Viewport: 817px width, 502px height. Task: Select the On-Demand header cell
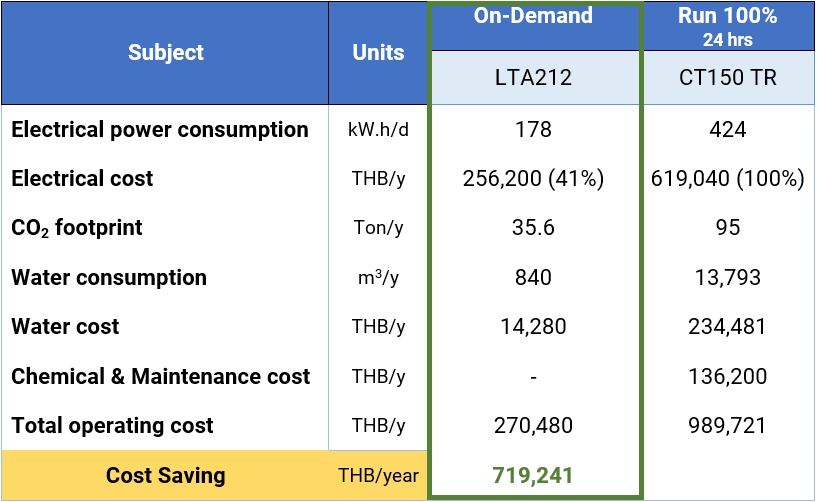point(534,17)
